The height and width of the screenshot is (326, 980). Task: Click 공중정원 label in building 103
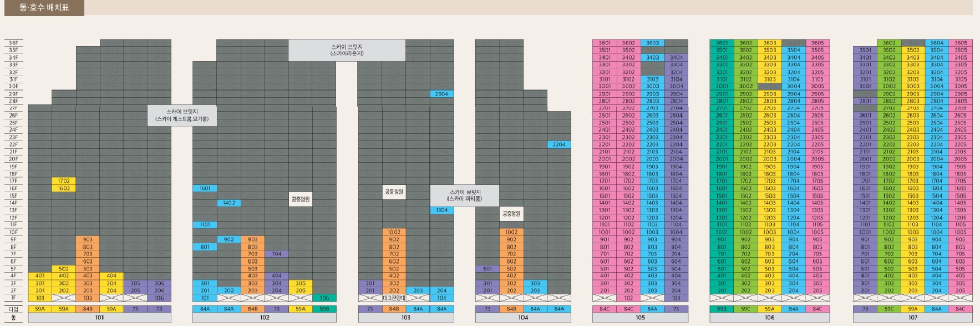[394, 192]
